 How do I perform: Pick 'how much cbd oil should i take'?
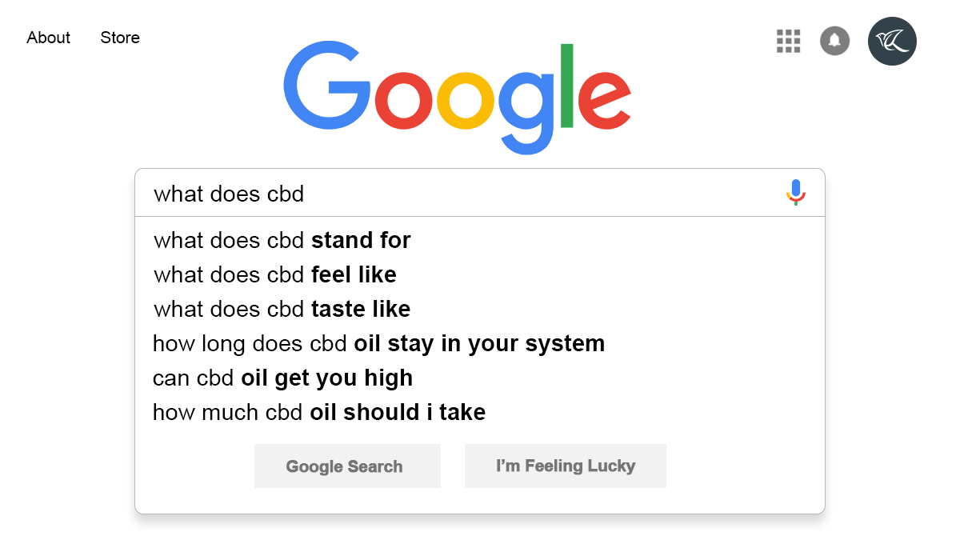point(318,412)
